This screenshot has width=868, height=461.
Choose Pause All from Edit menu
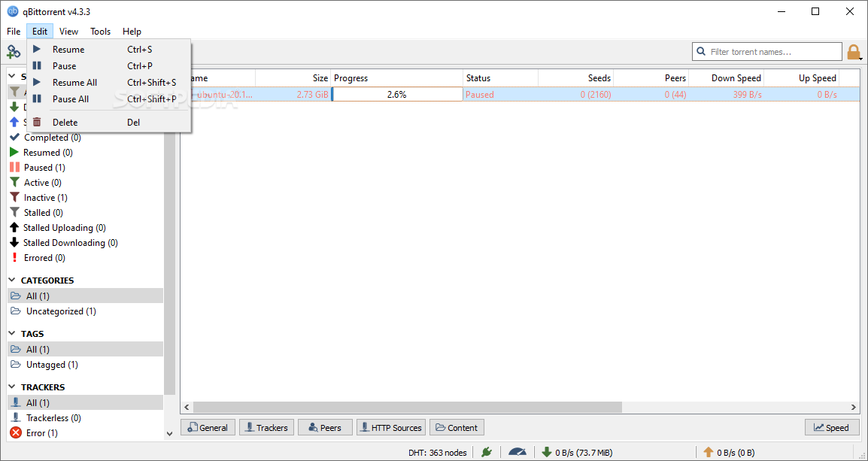click(x=109, y=99)
